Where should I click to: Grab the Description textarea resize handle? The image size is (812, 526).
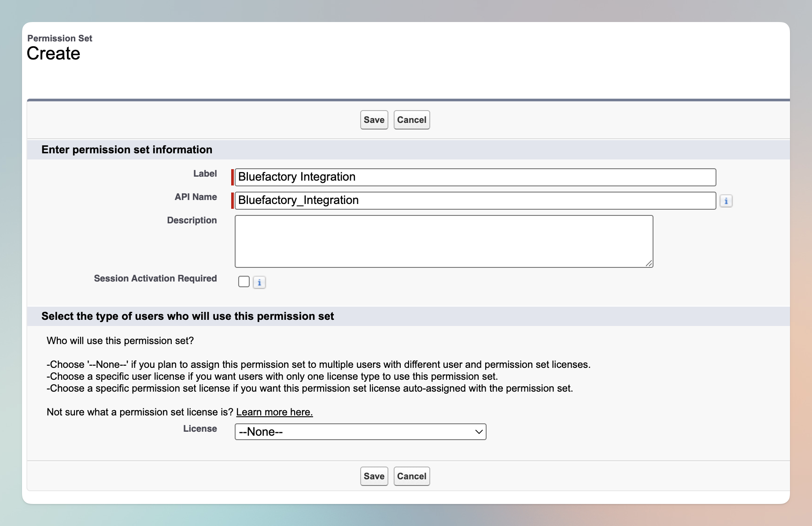649,263
